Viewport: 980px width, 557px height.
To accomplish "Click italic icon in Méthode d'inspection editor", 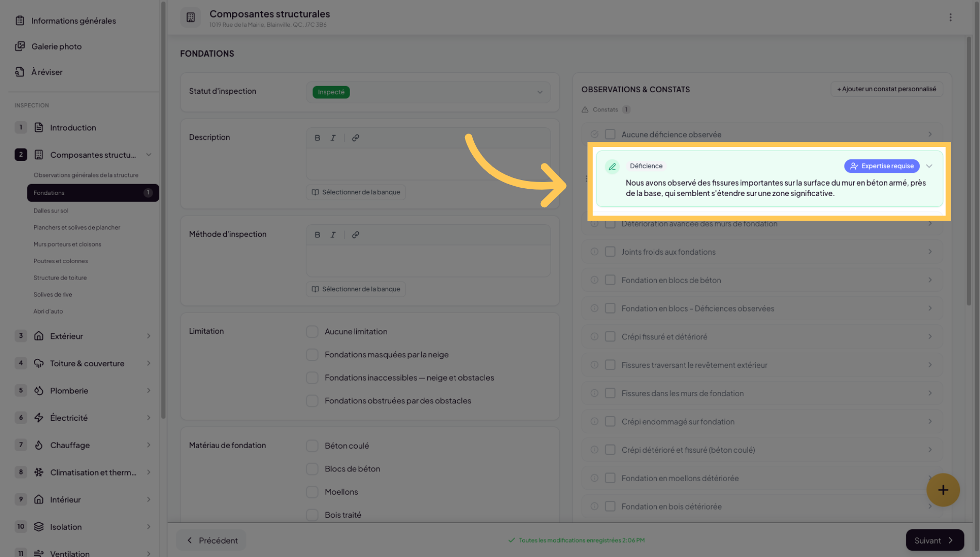I will 333,235.
